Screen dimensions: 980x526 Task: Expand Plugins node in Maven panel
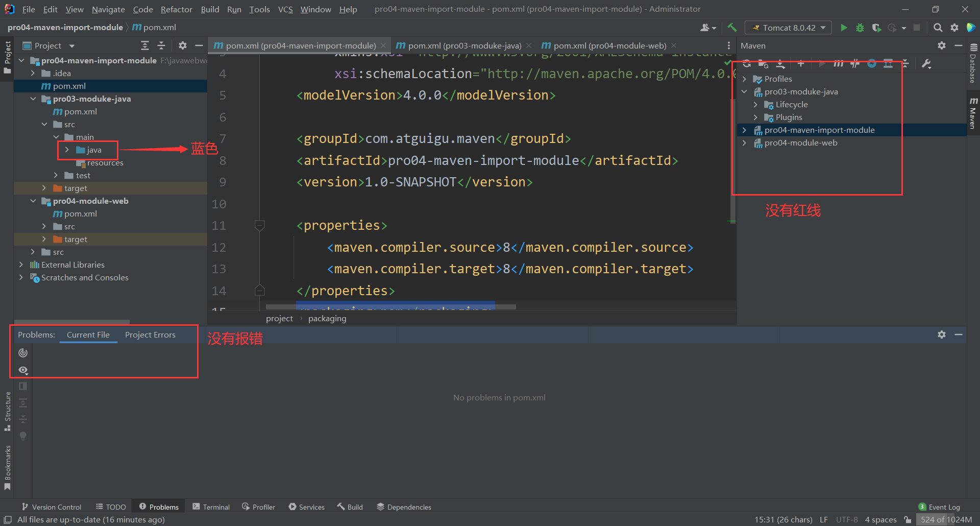[755, 117]
